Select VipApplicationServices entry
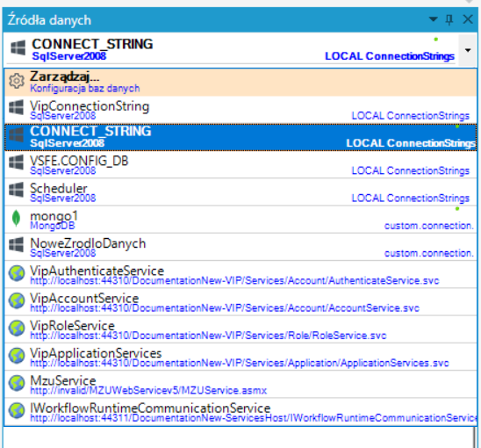 (240, 358)
